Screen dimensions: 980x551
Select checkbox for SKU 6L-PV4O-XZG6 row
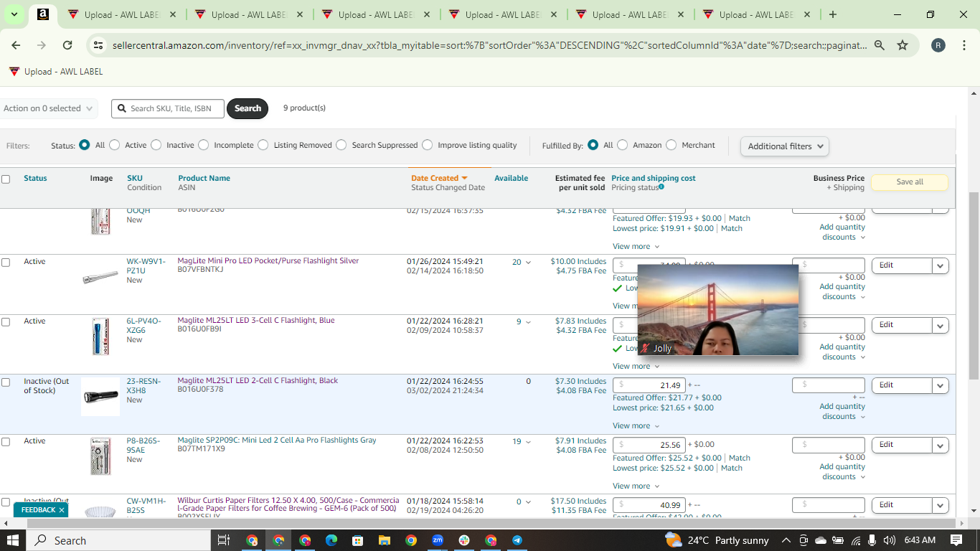pos(6,322)
